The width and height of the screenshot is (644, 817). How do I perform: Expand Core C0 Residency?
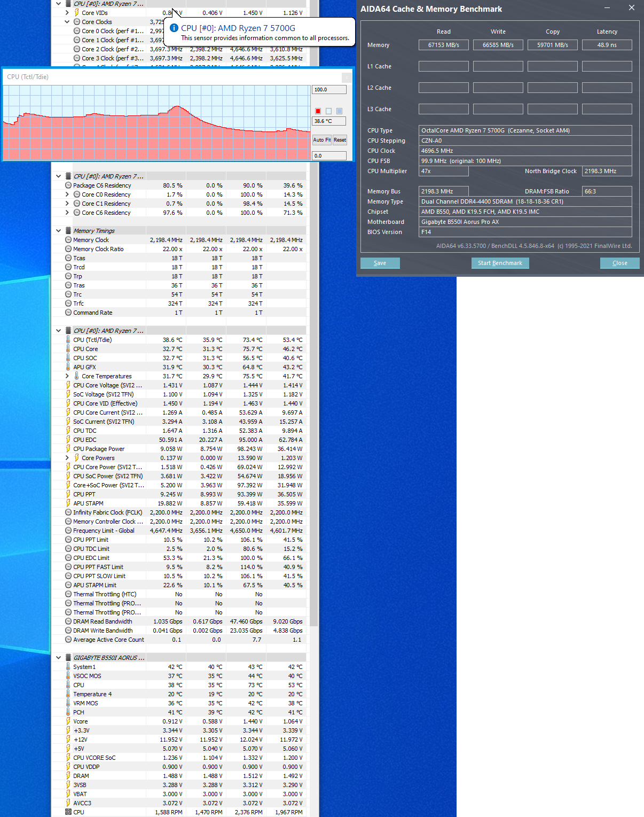tap(67, 194)
